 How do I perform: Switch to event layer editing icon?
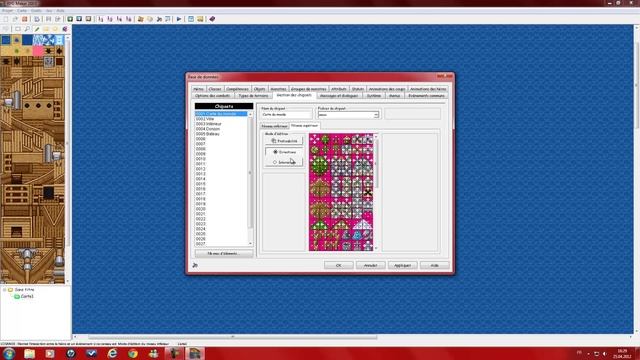click(89, 19)
